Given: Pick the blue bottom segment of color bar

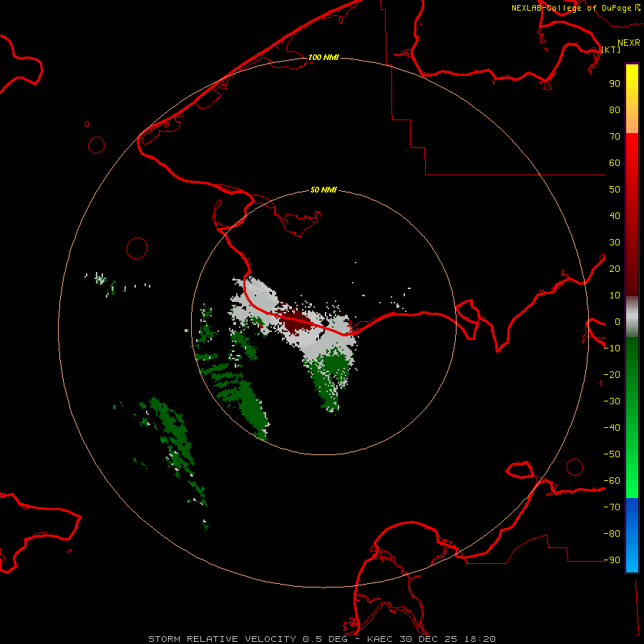Looking at the screenshot, I should tap(632, 535).
